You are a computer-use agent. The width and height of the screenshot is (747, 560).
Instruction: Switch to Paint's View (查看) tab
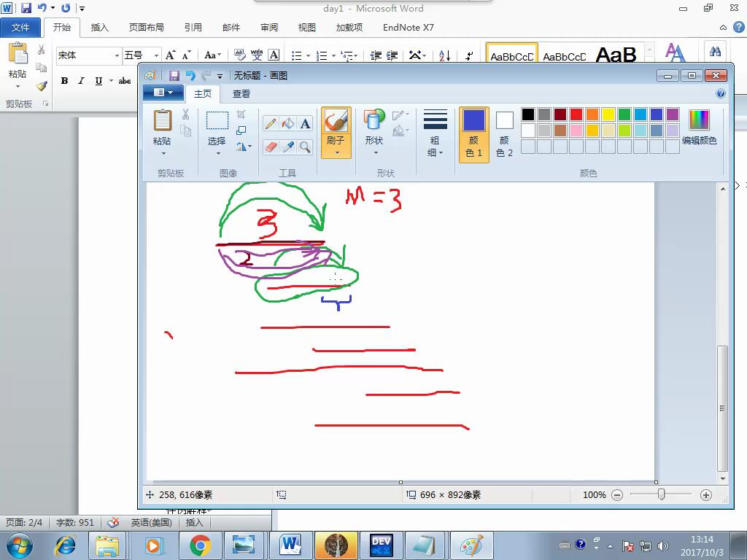point(241,94)
